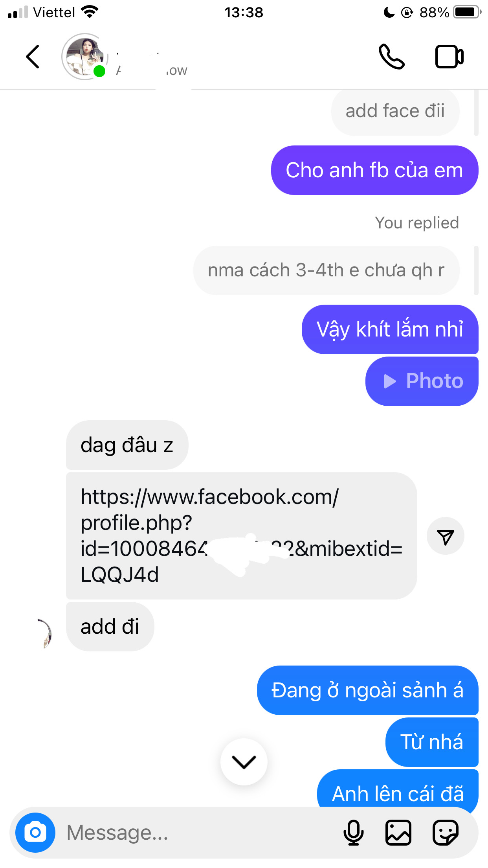Tap the 'add đi' message bubble
The height and width of the screenshot is (868, 488).
click(x=110, y=627)
